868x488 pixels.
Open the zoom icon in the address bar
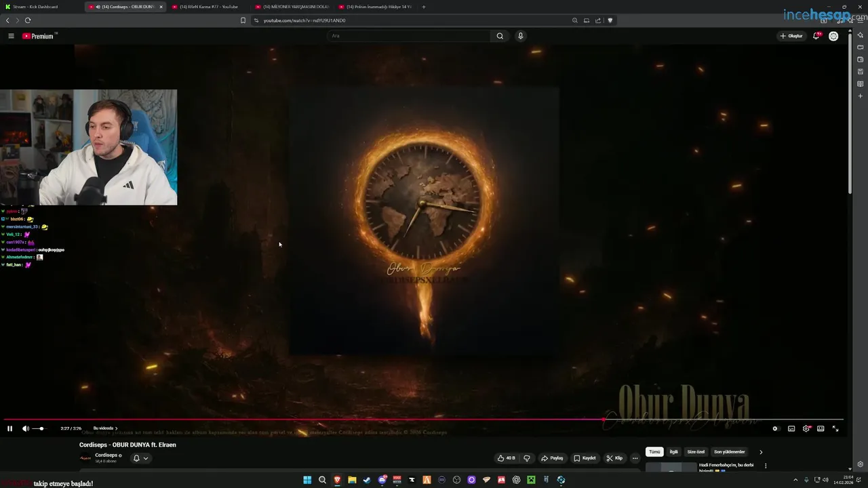point(575,20)
